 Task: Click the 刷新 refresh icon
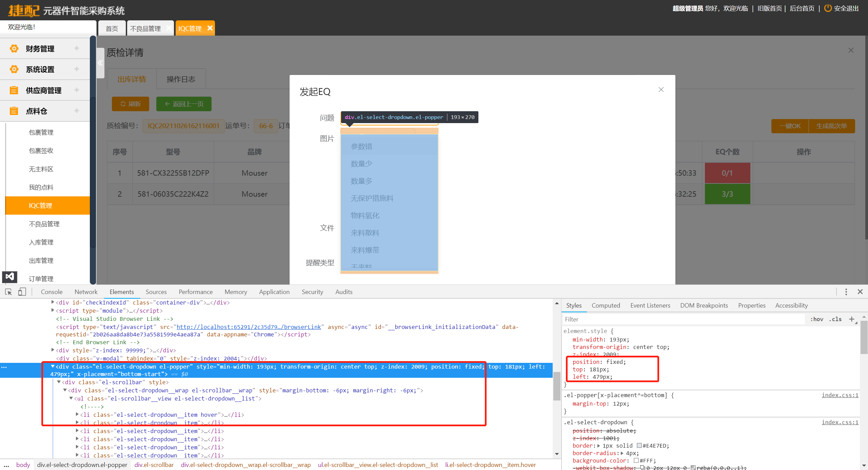(x=123, y=104)
